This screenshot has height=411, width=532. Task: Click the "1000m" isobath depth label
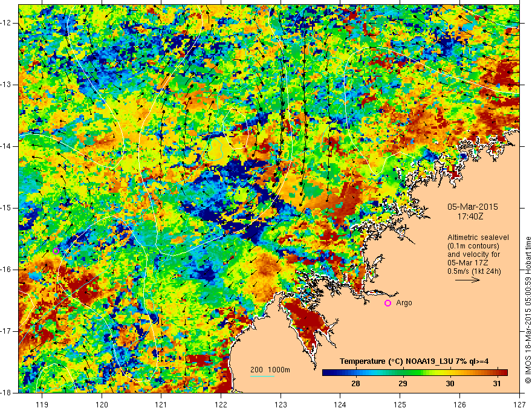[279, 370]
